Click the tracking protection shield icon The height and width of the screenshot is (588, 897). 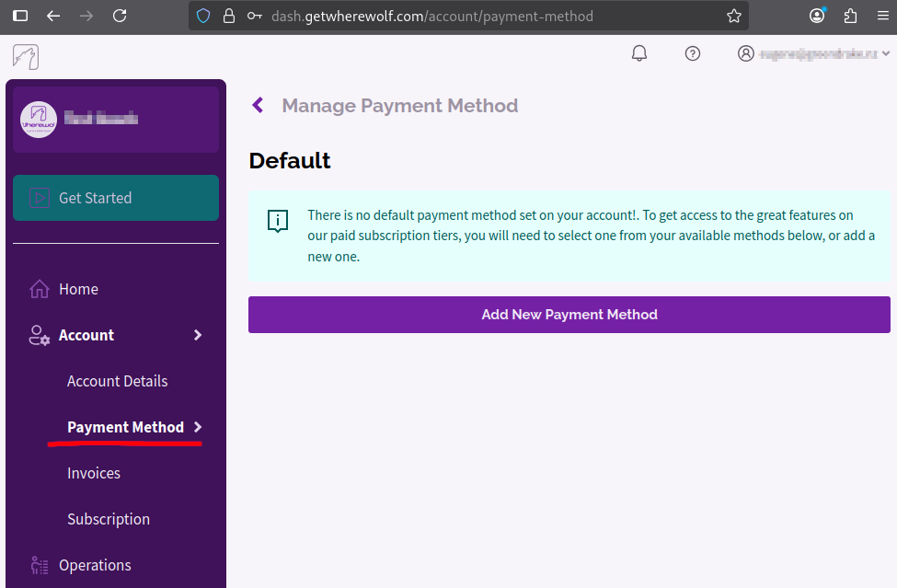(x=203, y=16)
